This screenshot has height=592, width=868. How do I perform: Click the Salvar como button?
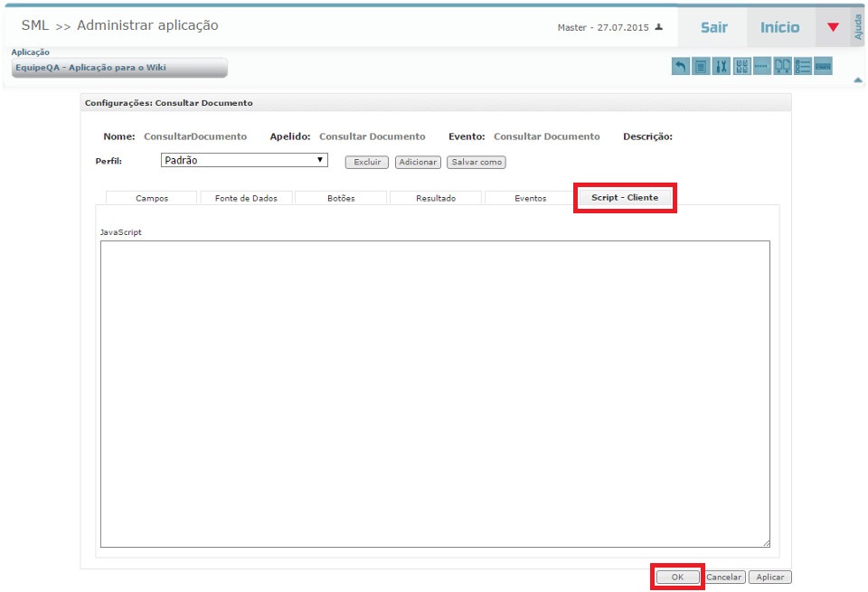[476, 163]
